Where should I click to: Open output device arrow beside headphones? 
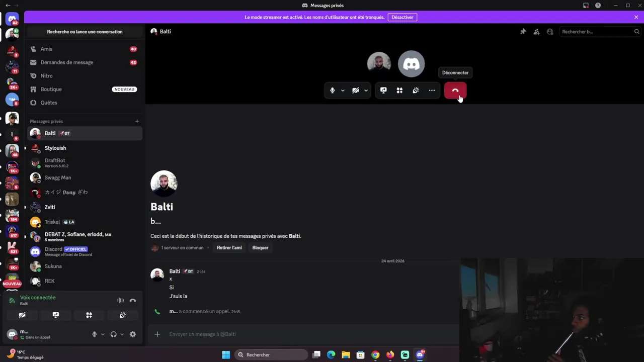coord(122,334)
